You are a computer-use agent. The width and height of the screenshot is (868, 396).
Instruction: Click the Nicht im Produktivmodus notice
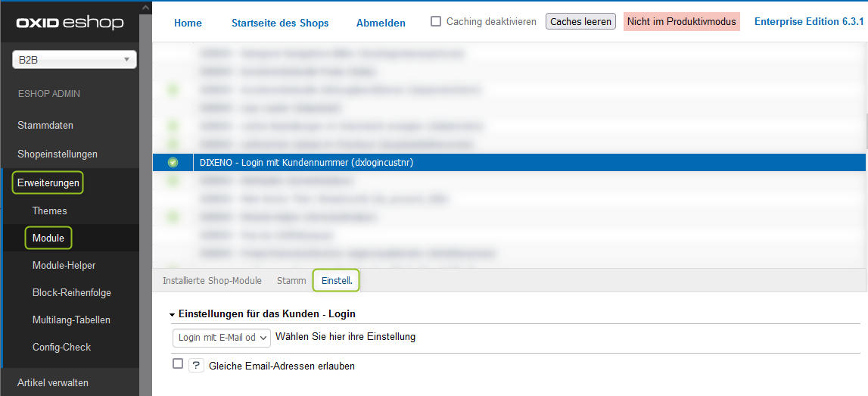pos(681,22)
